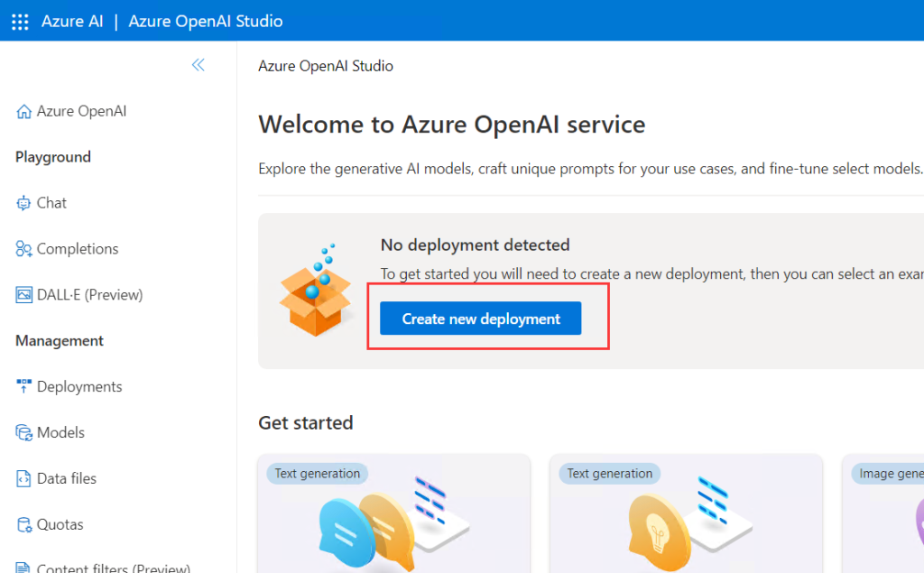924x573 pixels.
Task: Go to Deployments under Management
Action: [79, 386]
